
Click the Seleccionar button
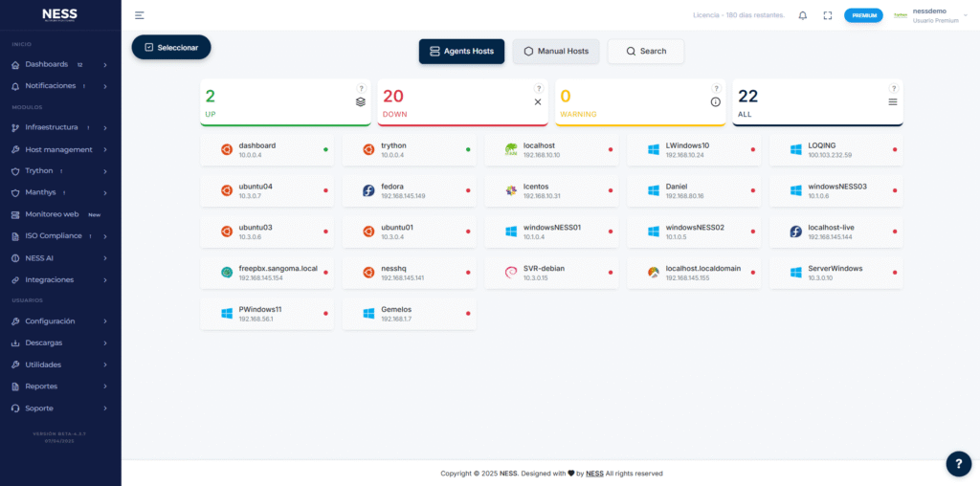(x=171, y=48)
